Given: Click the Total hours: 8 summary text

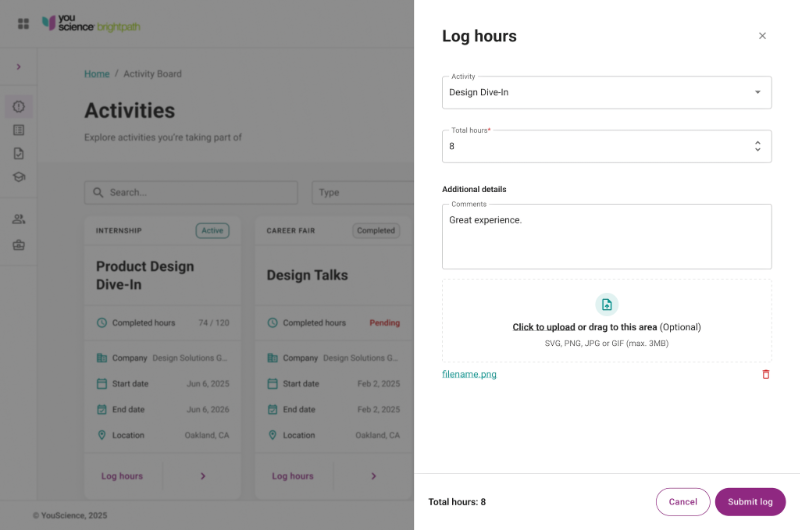Looking at the screenshot, I should point(457,502).
